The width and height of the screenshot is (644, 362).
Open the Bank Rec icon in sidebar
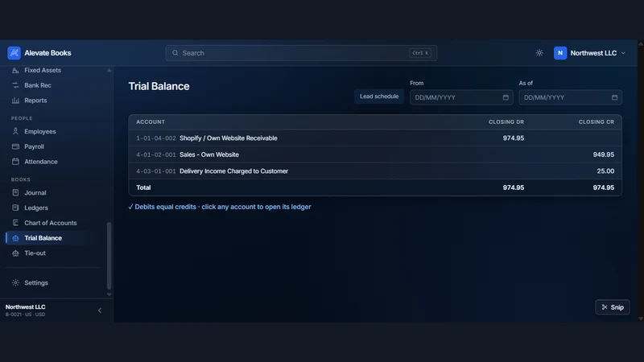point(15,85)
